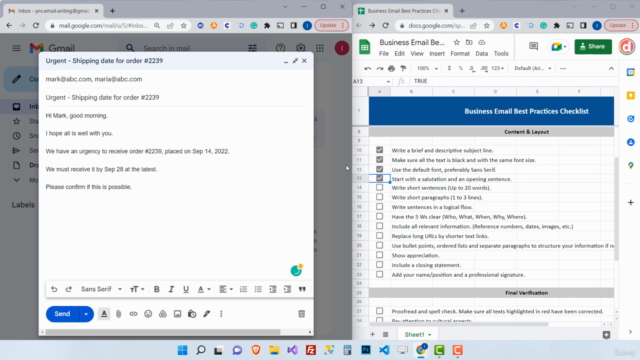Open Insert menu in Google Sheets

click(x=437, y=53)
